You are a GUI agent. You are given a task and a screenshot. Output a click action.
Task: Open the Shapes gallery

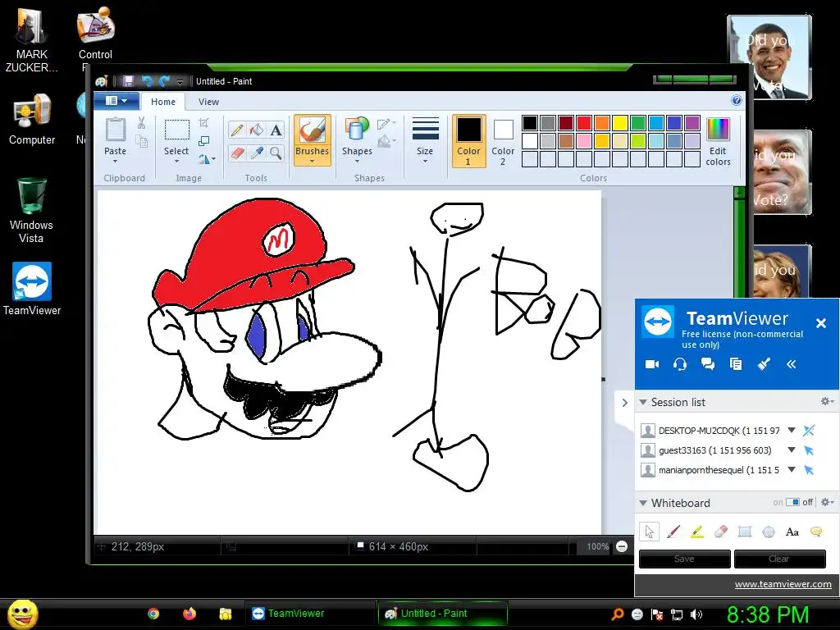(357, 140)
